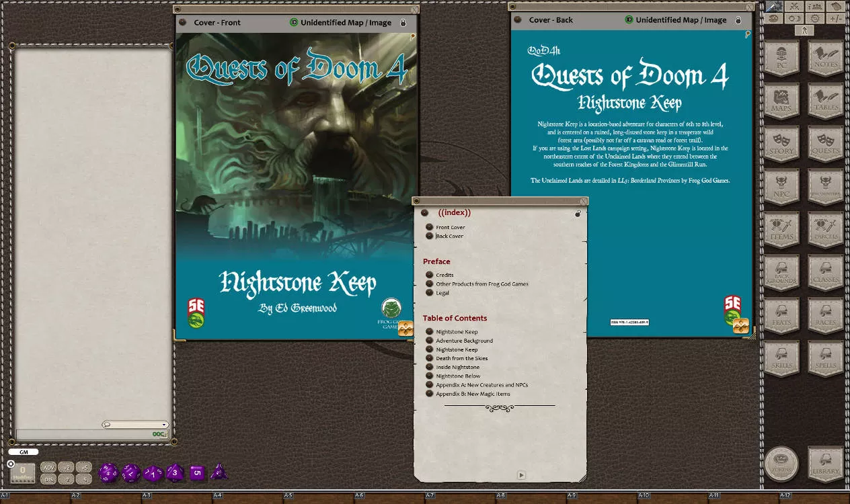This screenshot has width=850, height=504.
Task: Open the Notes sidebar button
Action: (826, 58)
